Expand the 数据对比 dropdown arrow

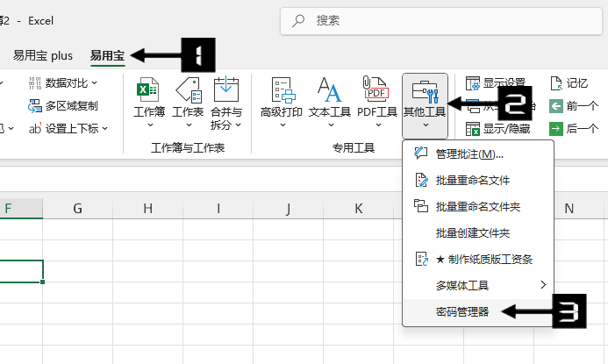pyautogui.click(x=94, y=83)
